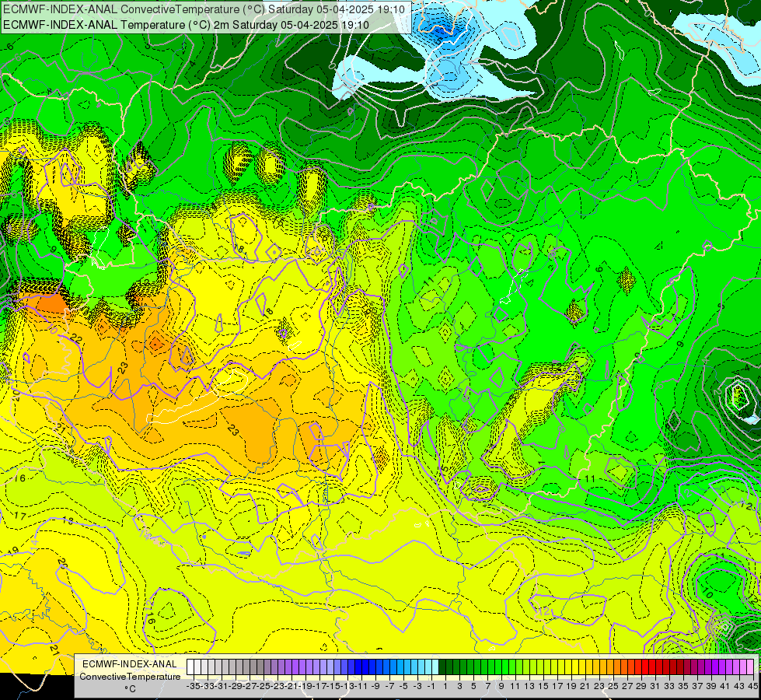Viewport: 761px width, 700px height.
Task: Click ConvectiveTemperature label in the legend box
Action: (x=130, y=676)
